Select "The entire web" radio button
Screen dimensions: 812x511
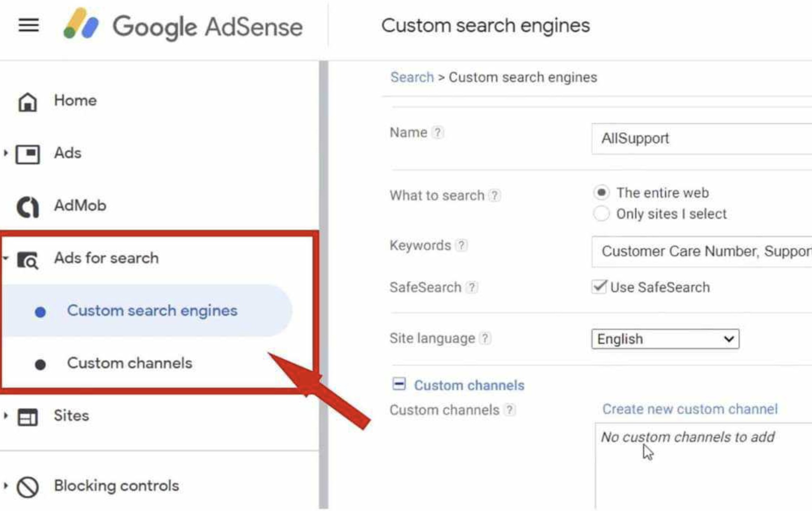tap(601, 193)
